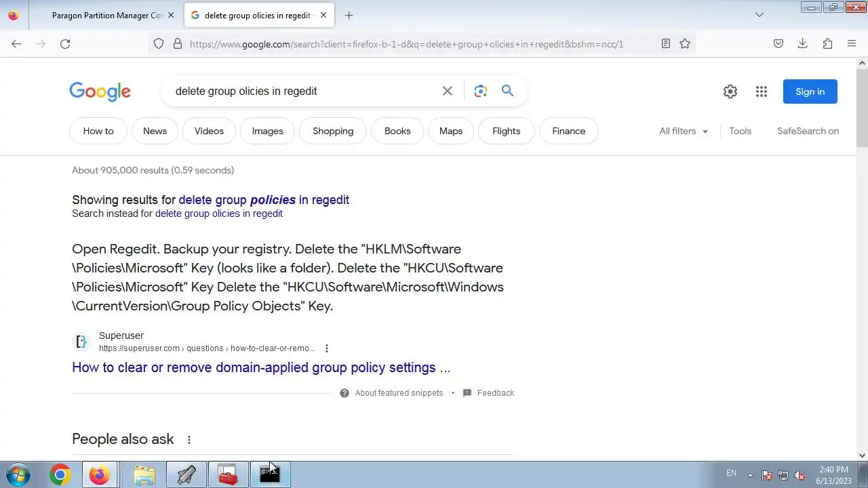Select the Shopping filter chip

pyautogui.click(x=333, y=131)
